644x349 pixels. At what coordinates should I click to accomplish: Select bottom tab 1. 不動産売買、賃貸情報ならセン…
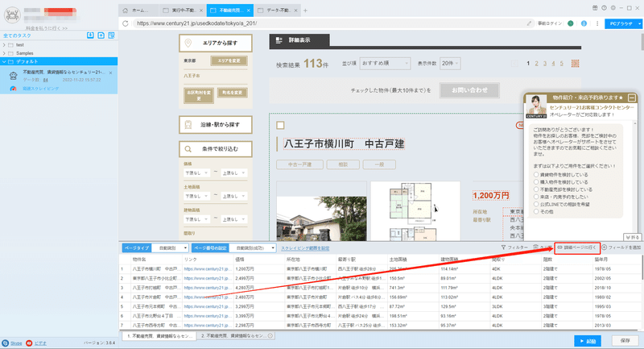click(x=159, y=336)
